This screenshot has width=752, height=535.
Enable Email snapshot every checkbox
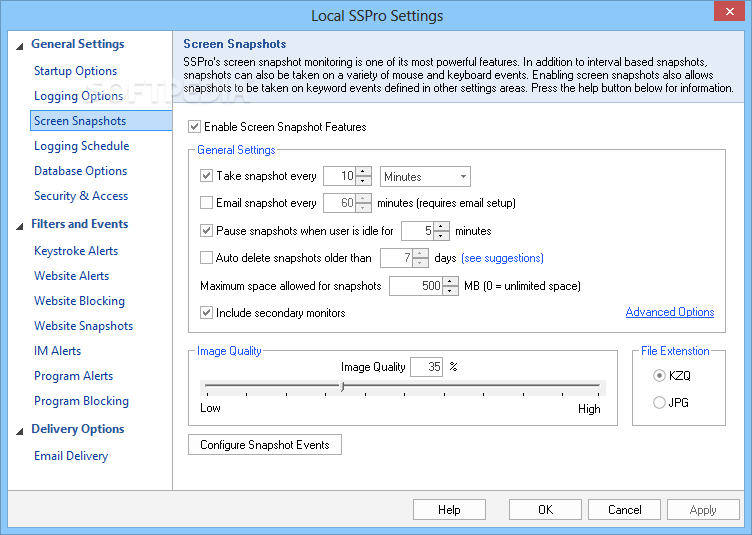pyautogui.click(x=206, y=203)
